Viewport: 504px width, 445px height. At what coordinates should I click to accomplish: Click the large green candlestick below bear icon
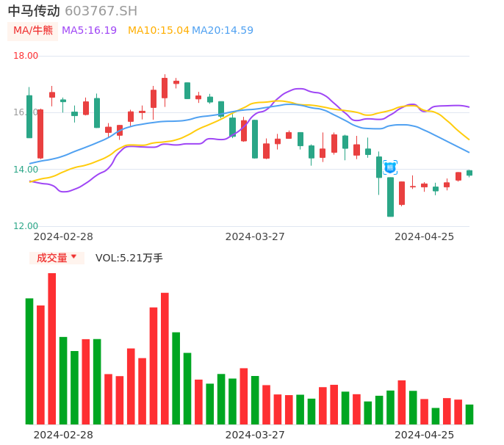391,197
